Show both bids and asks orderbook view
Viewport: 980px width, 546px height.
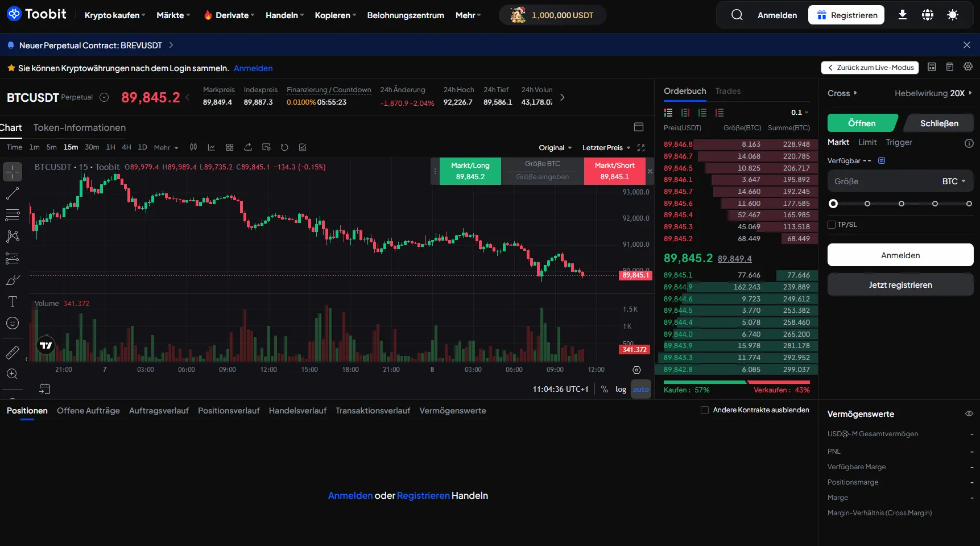[x=668, y=113]
